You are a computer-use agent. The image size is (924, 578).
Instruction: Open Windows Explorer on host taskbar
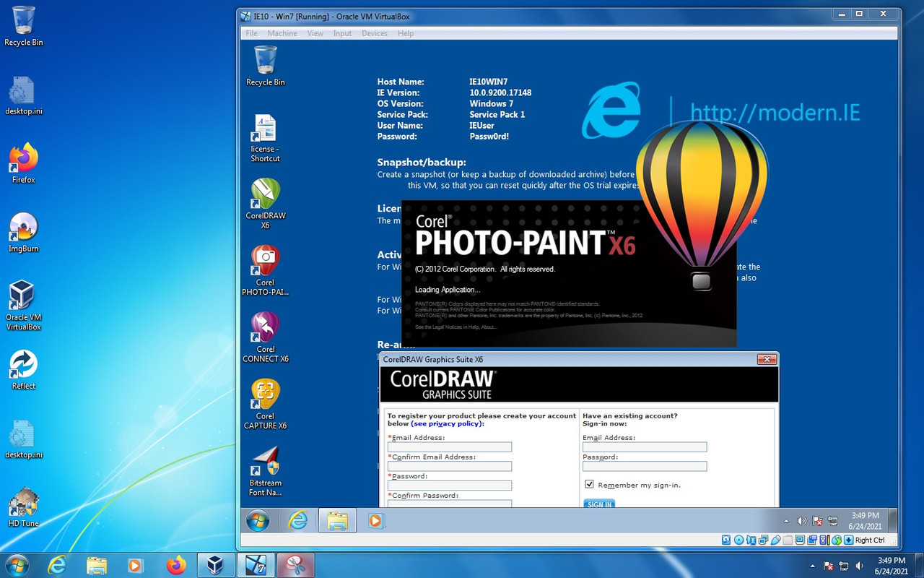(97, 565)
